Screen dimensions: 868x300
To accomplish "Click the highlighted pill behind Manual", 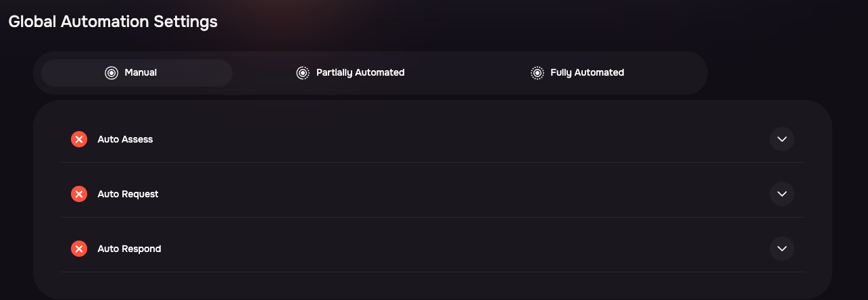I will (137, 73).
